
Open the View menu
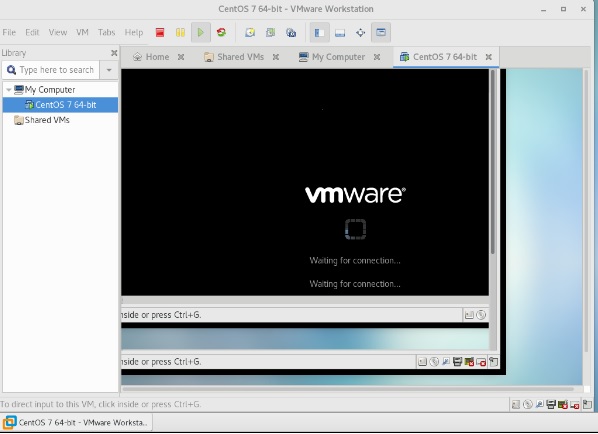58,32
